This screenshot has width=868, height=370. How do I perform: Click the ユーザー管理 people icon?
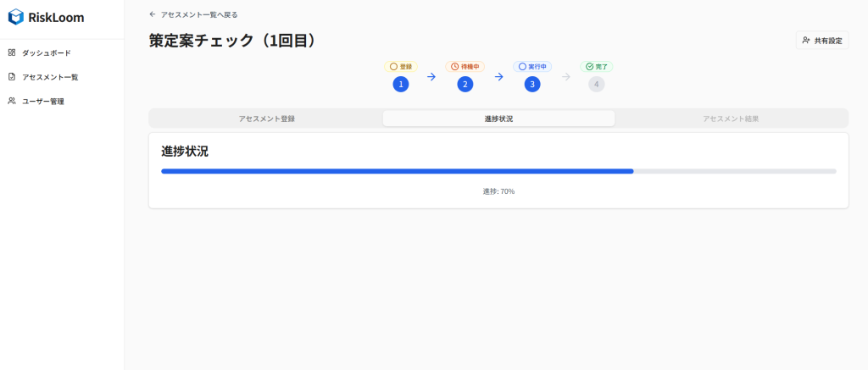12,101
